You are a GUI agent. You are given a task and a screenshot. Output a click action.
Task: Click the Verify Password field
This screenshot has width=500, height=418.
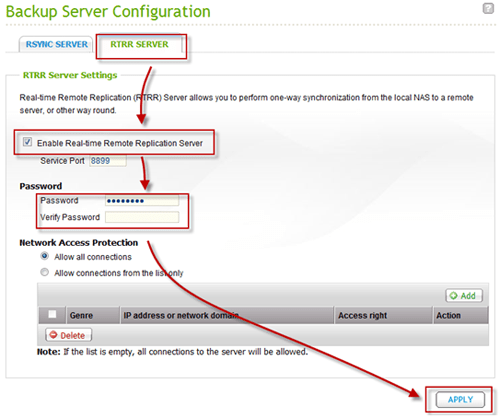point(142,217)
